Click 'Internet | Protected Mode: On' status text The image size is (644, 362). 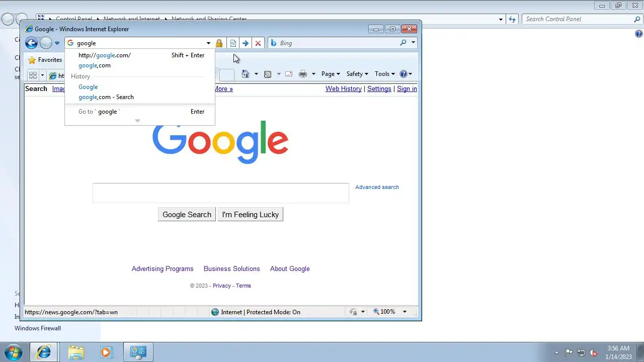coord(261,312)
